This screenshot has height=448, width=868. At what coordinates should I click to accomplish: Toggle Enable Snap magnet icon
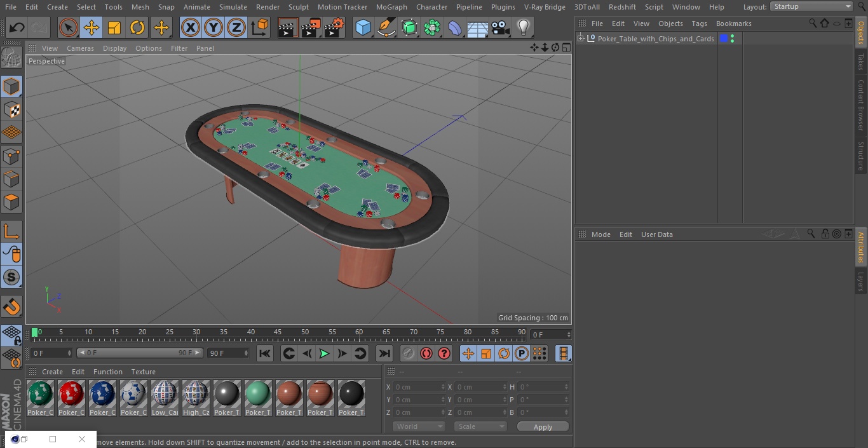coord(11,307)
